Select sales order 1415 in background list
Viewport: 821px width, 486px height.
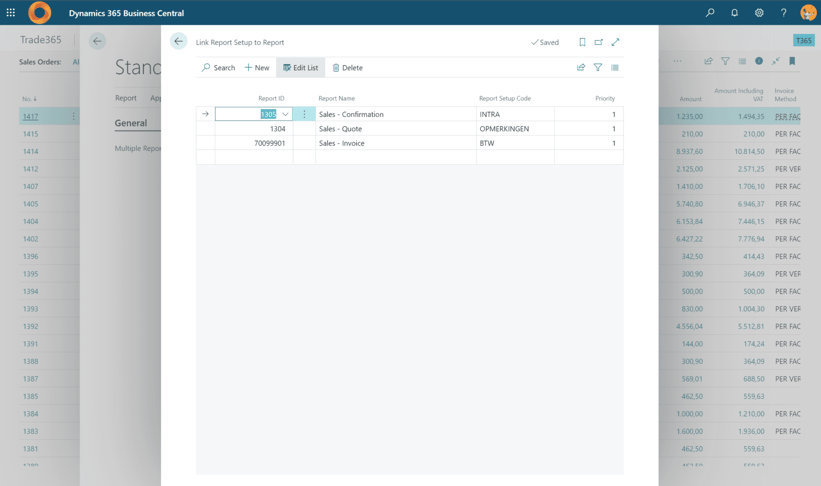[30, 134]
